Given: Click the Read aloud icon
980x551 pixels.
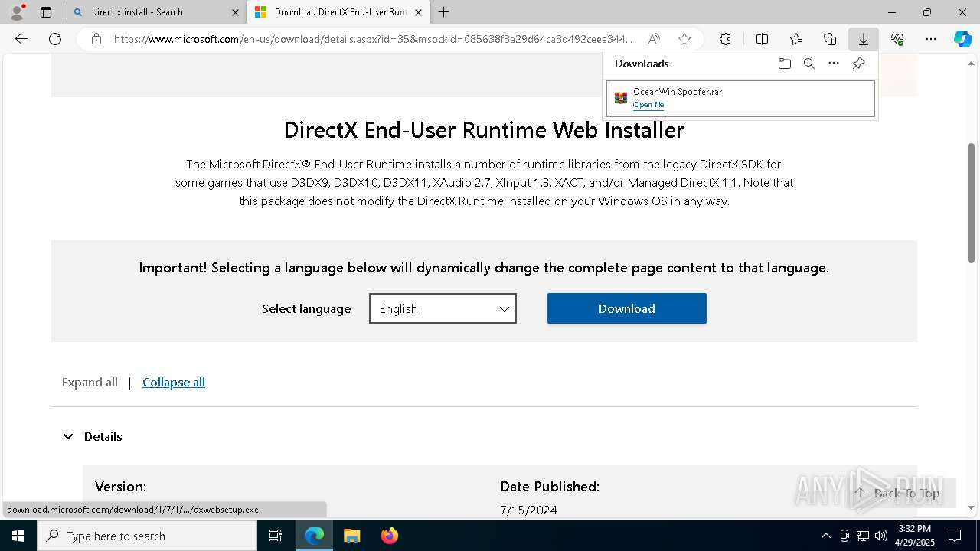Looking at the screenshot, I should [x=654, y=39].
